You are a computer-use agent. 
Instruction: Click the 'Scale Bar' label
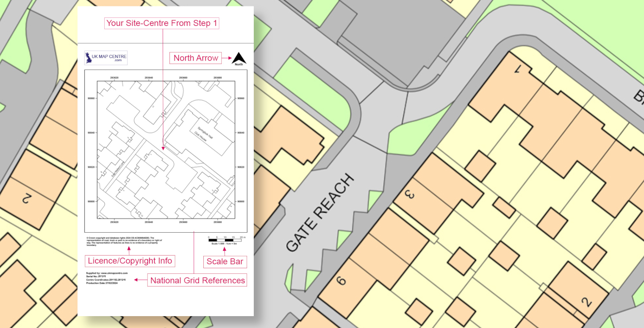225,261
